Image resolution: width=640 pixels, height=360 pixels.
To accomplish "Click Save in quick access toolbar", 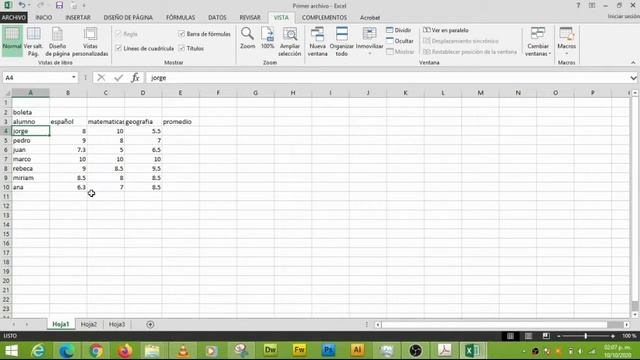I will [59, 5].
